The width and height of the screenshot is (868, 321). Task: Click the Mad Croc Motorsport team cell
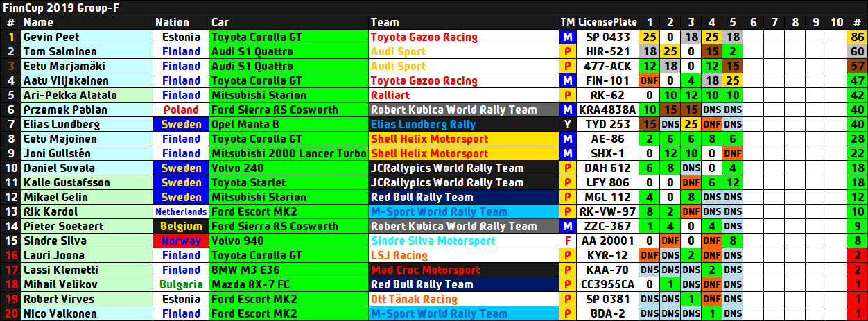point(464,270)
